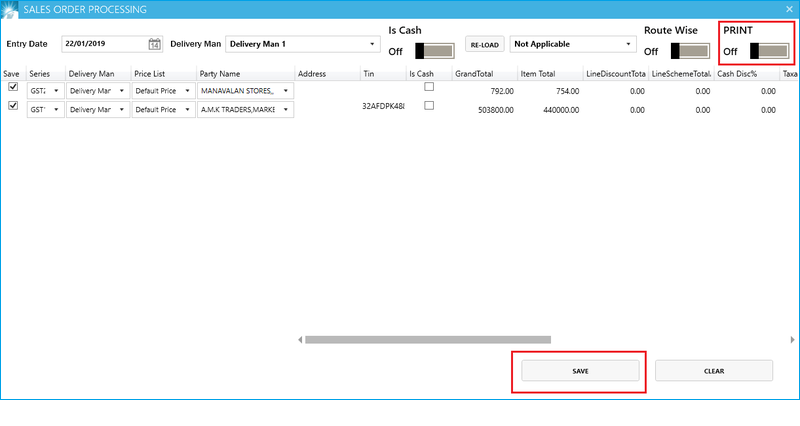Turn on the PRINT switch
Image resolution: width=800 pixels, height=426 pixels.
coord(769,51)
